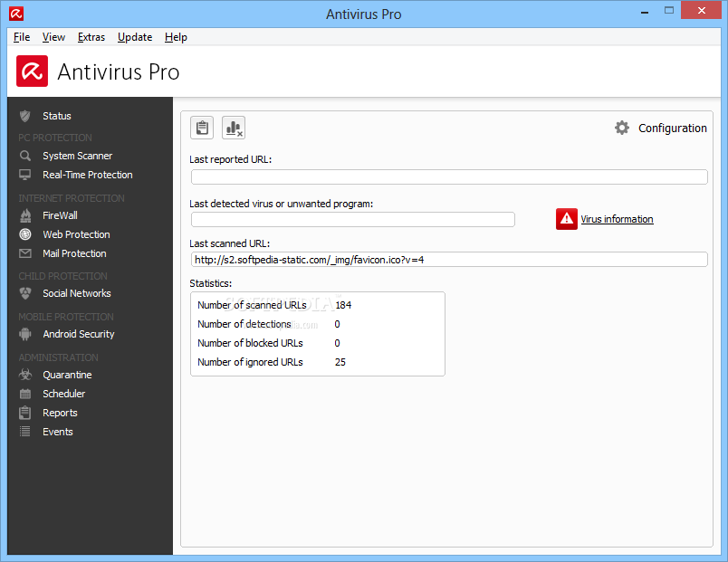Select Quarantine in sidebar

coord(67,375)
